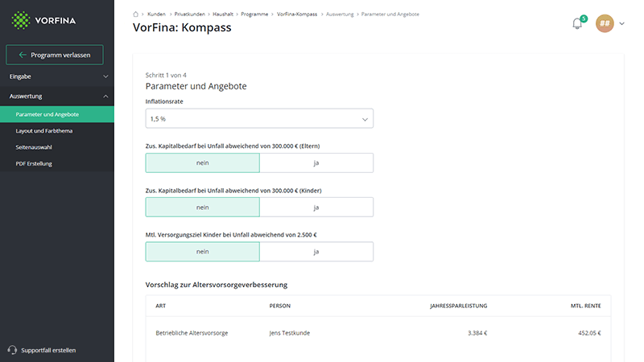
Task: Click the back arrow in Programm verlassen
Action: click(23, 55)
